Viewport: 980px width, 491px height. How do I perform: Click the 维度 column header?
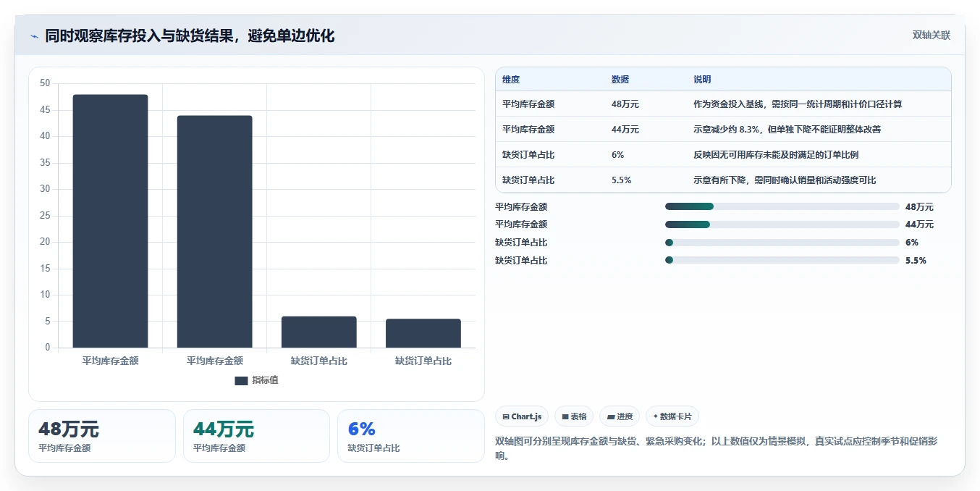click(x=511, y=80)
